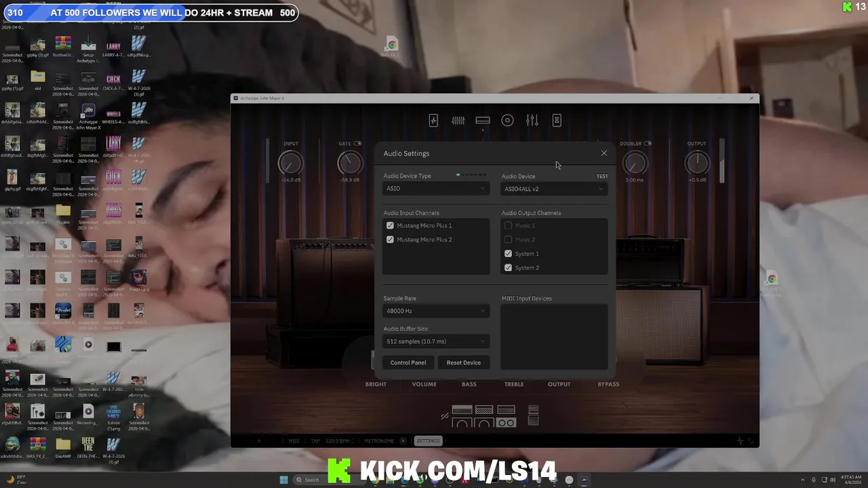Open the Audio Buffer Size dropdown
This screenshot has width=868, height=488.
[435, 342]
